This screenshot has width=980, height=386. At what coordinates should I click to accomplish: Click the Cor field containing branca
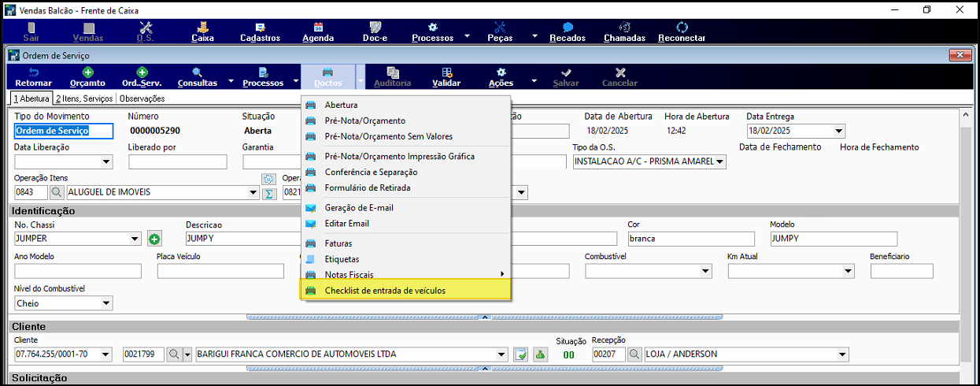pos(692,239)
